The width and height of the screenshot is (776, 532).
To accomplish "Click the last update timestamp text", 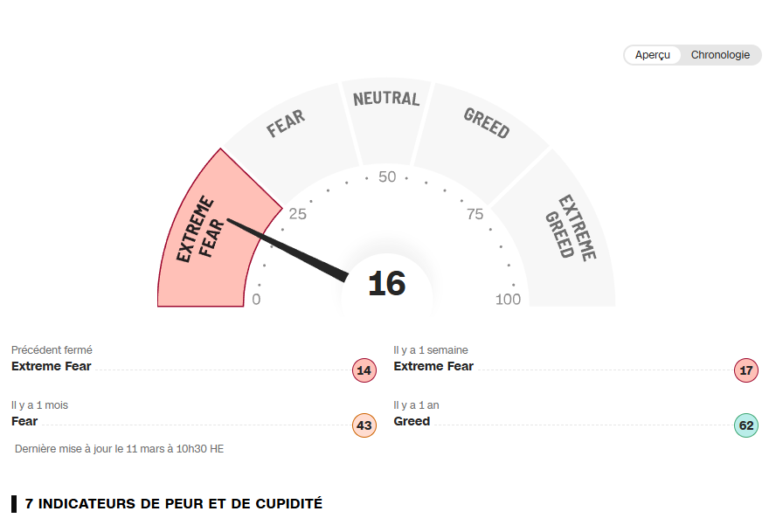I will click(119, 449).
